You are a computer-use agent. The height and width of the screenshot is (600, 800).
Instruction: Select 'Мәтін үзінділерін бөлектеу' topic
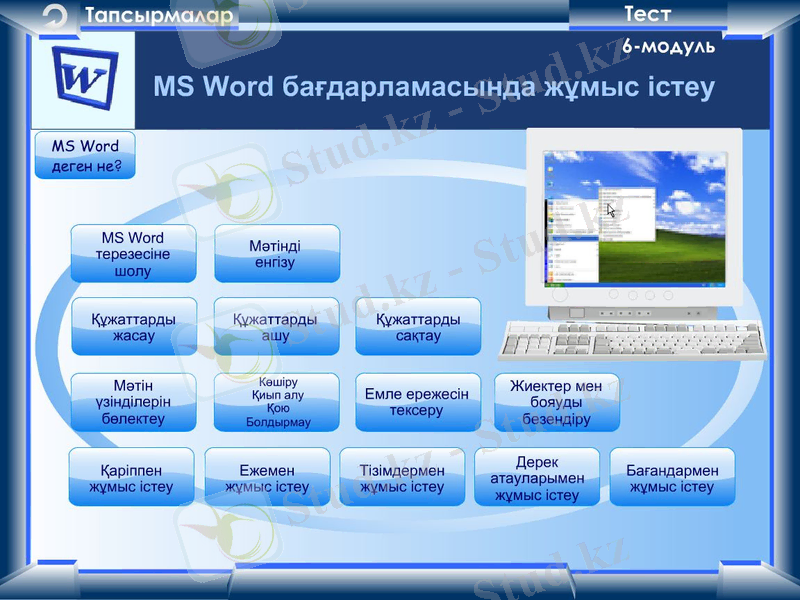pyautogui.click(x=133, y=402)
